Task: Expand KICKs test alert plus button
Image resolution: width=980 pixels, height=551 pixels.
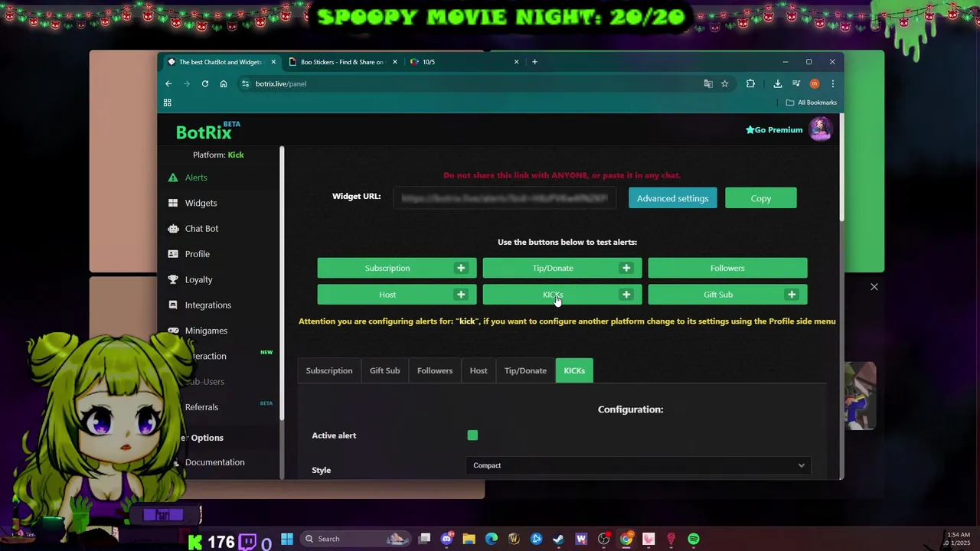Action: pyautogui.click(x=626, y=295)
